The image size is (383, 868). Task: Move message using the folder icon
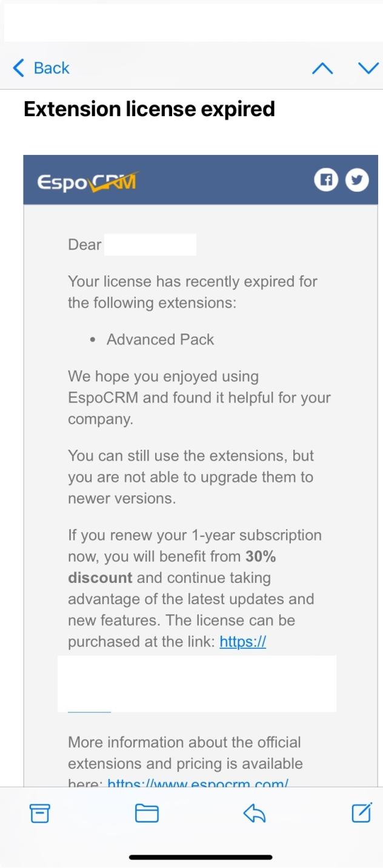click(x=147, y=814)
